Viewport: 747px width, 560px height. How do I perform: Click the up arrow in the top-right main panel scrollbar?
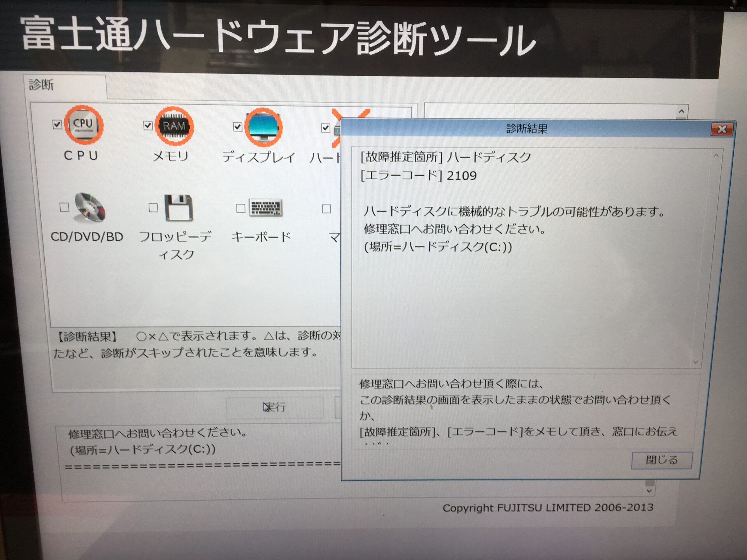point(681,112)
